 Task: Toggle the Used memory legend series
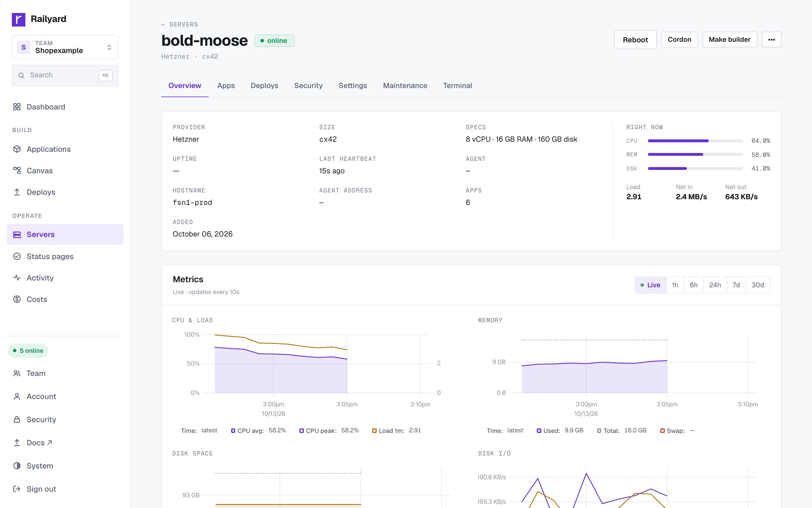pos(560,431)
